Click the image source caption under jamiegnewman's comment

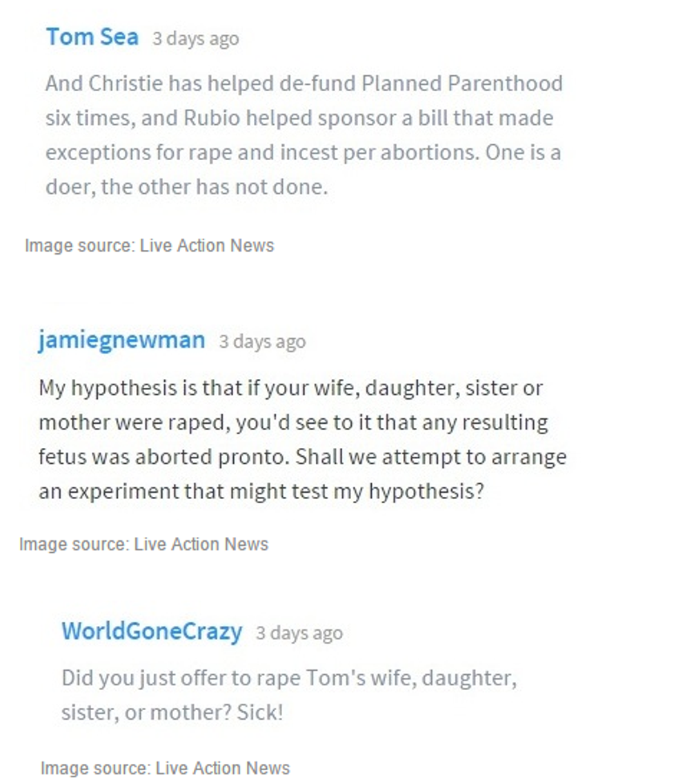pyautogui.click(x=143, y=544)
